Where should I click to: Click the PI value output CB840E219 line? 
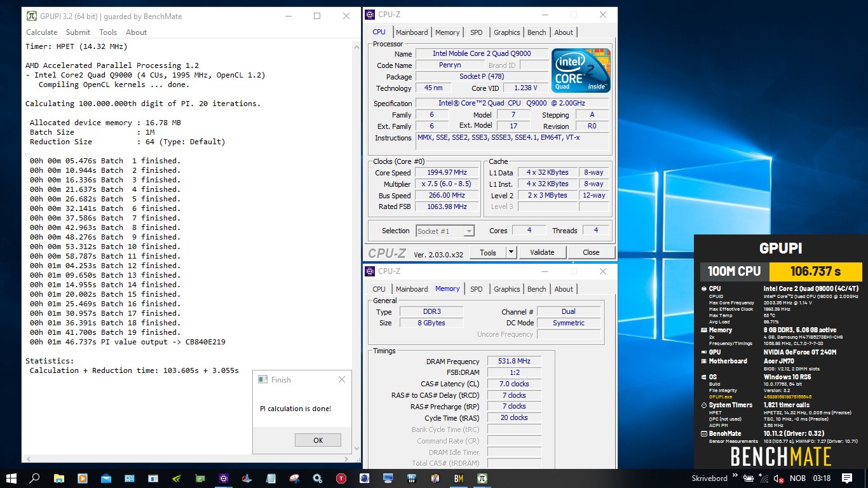(127, 342)
